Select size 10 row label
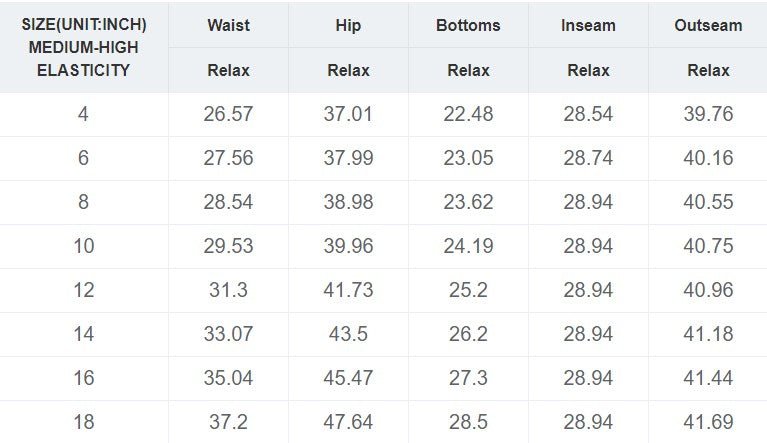Image resolution: width=767 pixels, height=443 pixels. [x=83, y=246]
